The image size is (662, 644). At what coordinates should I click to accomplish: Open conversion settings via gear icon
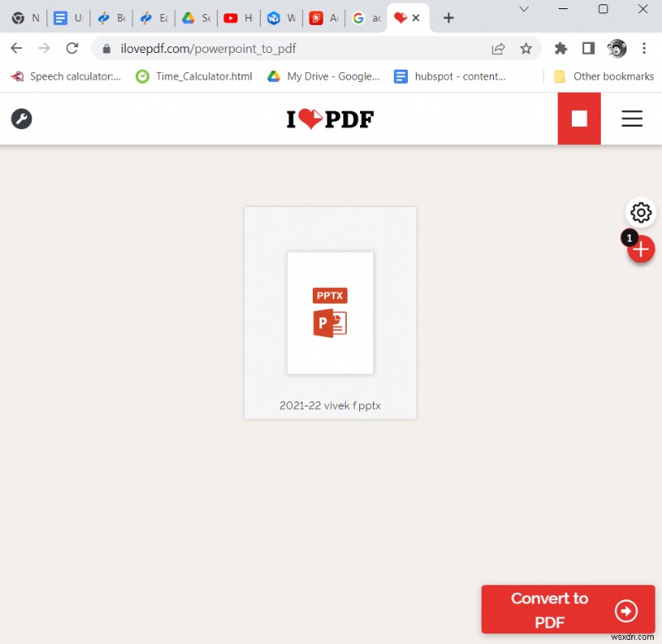(x=641, y=213)
